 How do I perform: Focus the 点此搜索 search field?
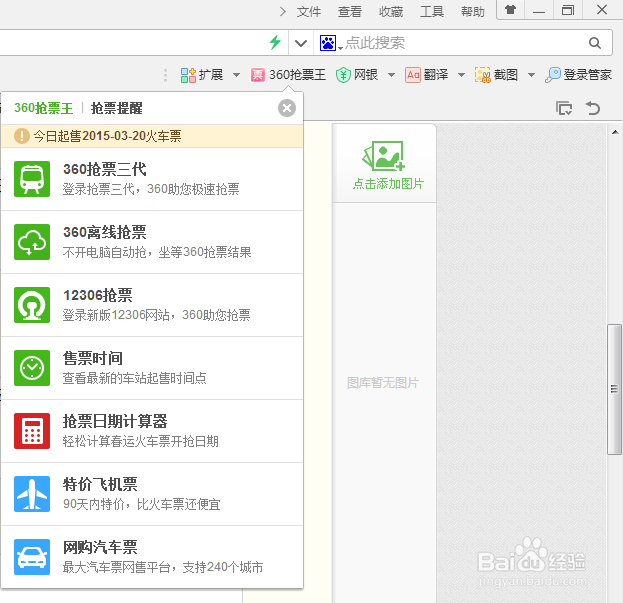463,43
